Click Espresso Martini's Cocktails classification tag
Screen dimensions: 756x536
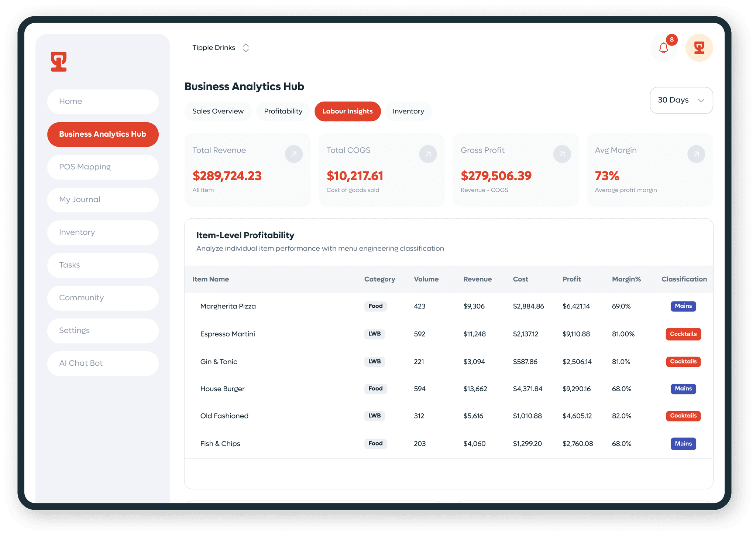(x=683, y=334)
